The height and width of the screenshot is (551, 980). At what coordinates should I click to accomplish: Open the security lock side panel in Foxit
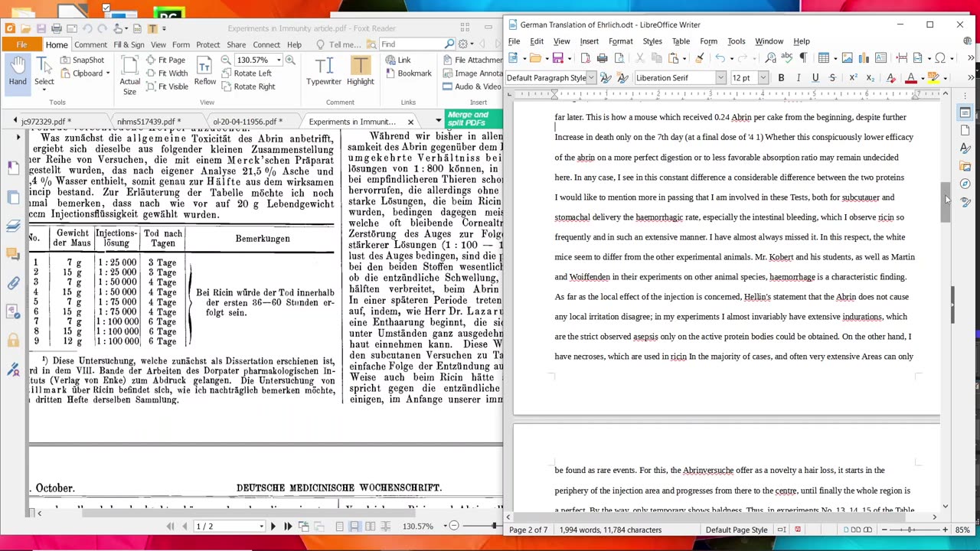(x=13, y=341)
